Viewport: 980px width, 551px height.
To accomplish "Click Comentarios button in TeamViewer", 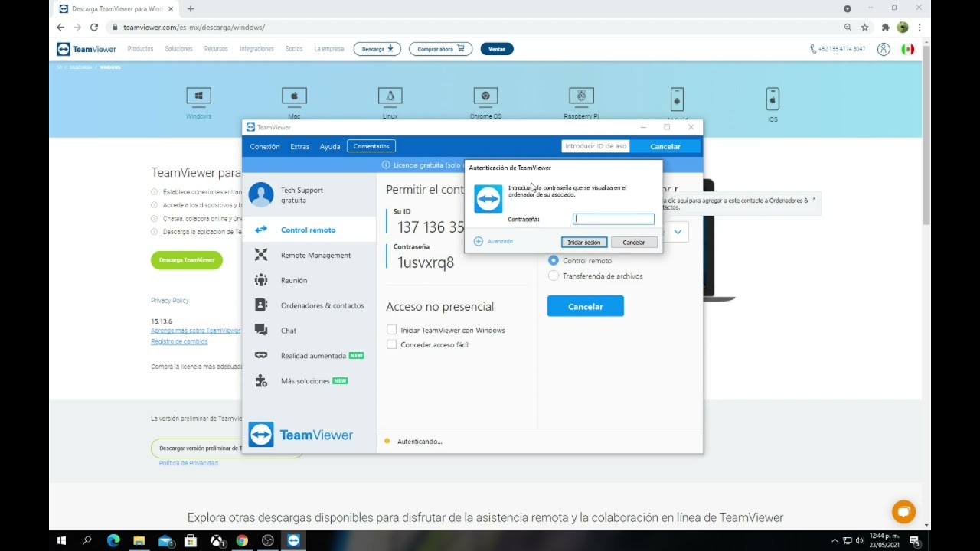I will pos(371,146).
